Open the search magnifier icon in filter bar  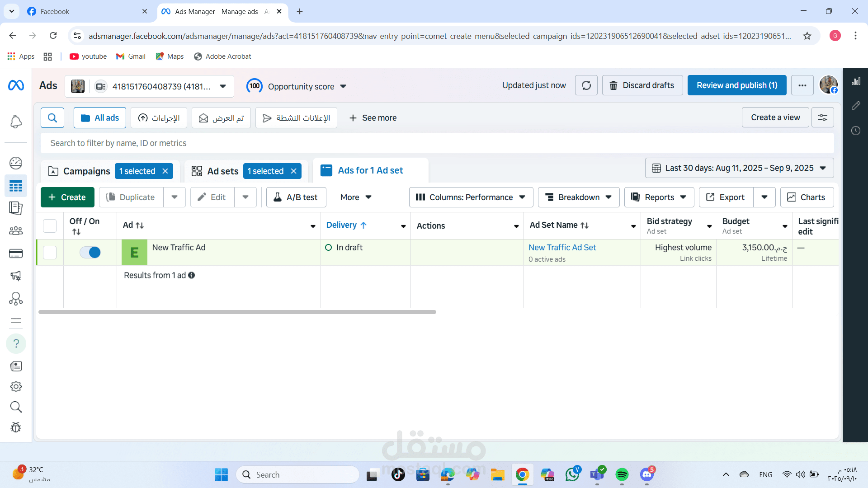coord(52,118)
